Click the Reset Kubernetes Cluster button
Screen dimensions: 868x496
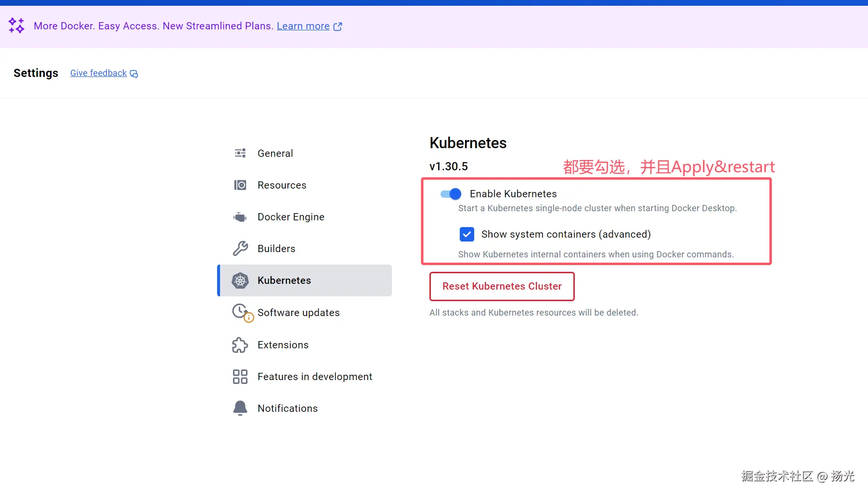point(502,286)
